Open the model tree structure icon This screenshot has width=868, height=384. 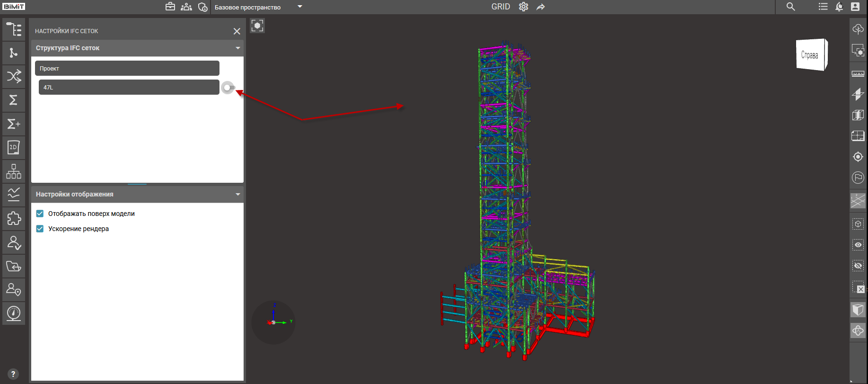(x=14, y=29)
